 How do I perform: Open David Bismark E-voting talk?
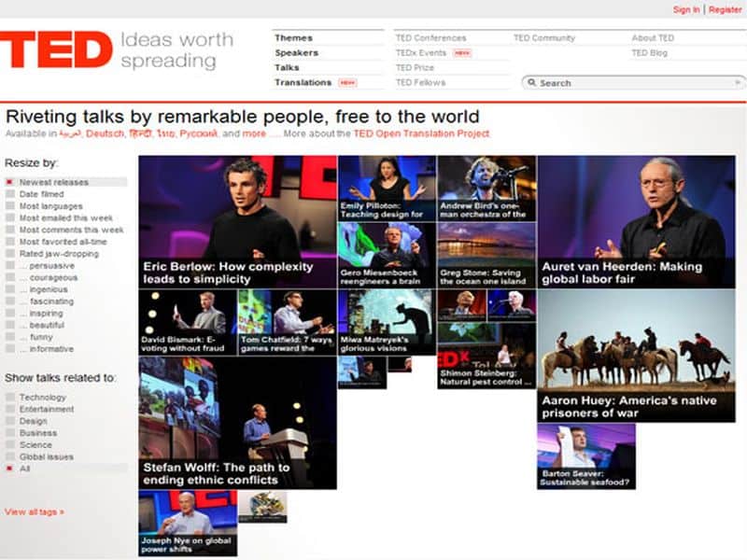click(188, 322)
